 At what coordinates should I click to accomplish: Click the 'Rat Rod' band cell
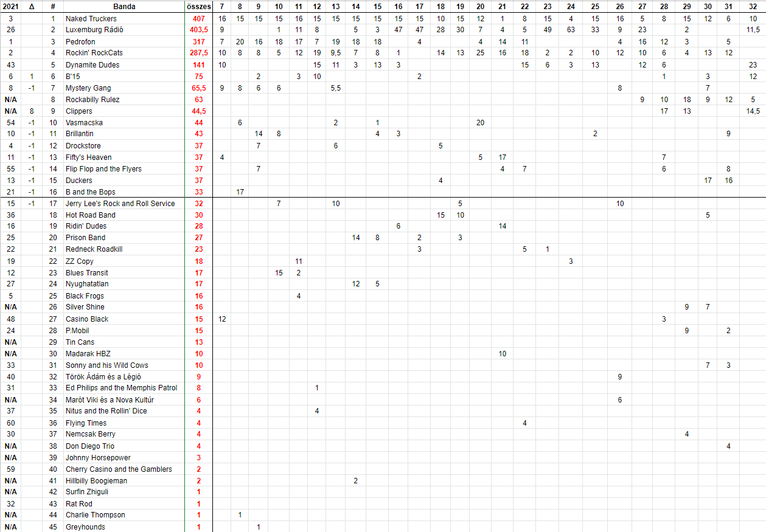pos(124,504)
